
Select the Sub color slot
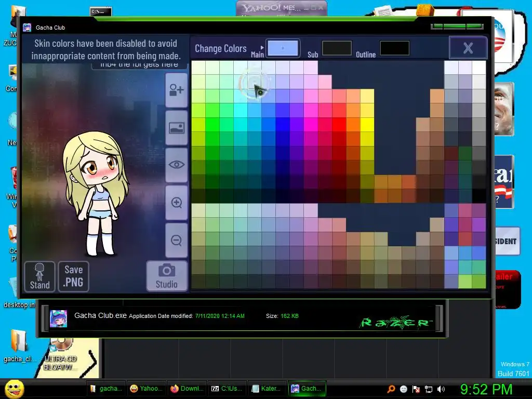click(337, 48)
